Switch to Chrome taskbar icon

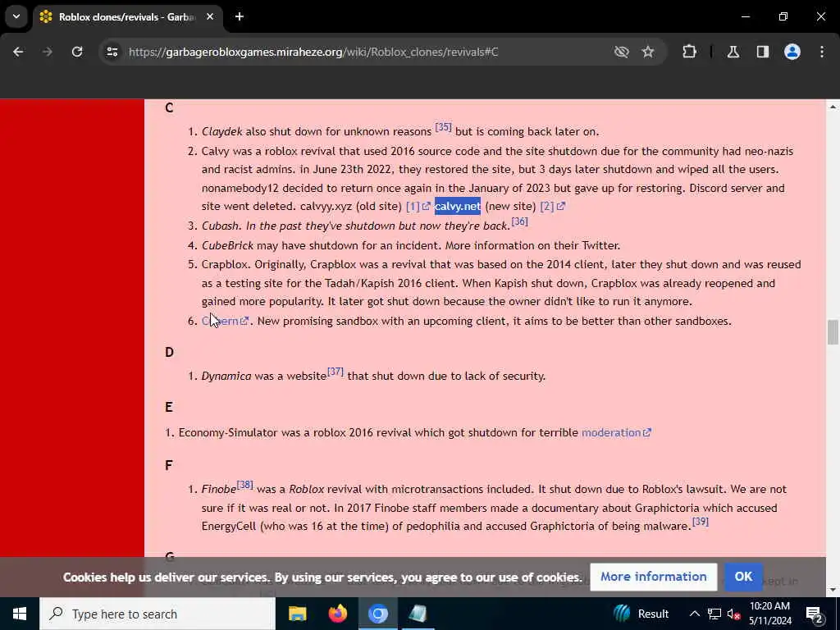point(377,614)
